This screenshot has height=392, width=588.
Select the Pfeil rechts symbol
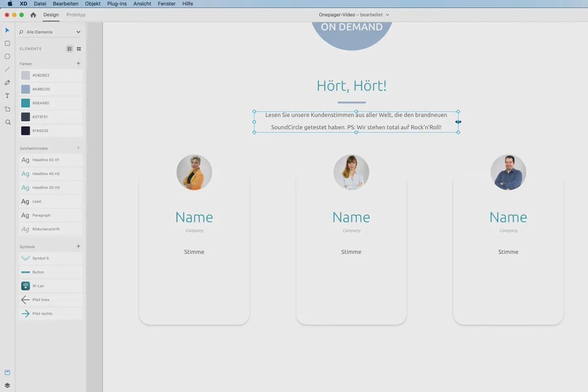click(51, 314)
